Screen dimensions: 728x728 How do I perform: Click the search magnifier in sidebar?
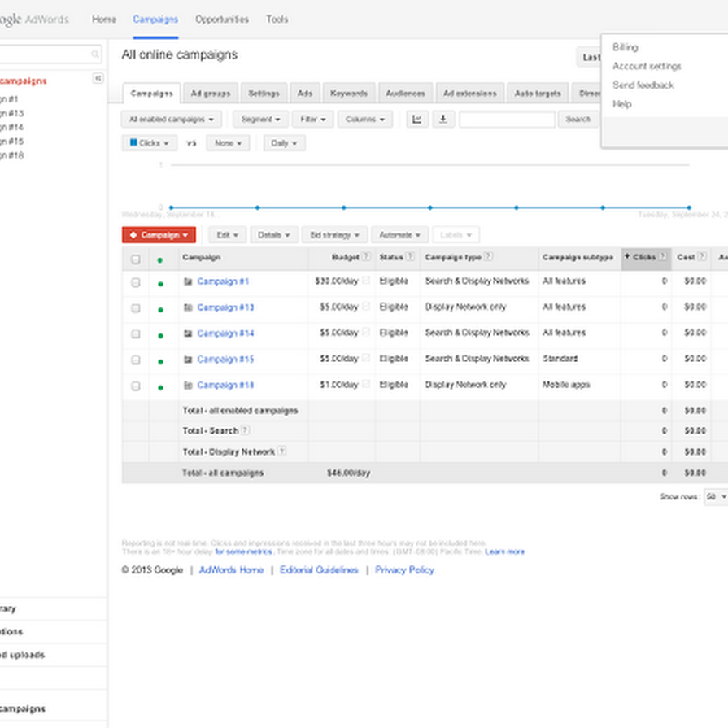point(94,54)
